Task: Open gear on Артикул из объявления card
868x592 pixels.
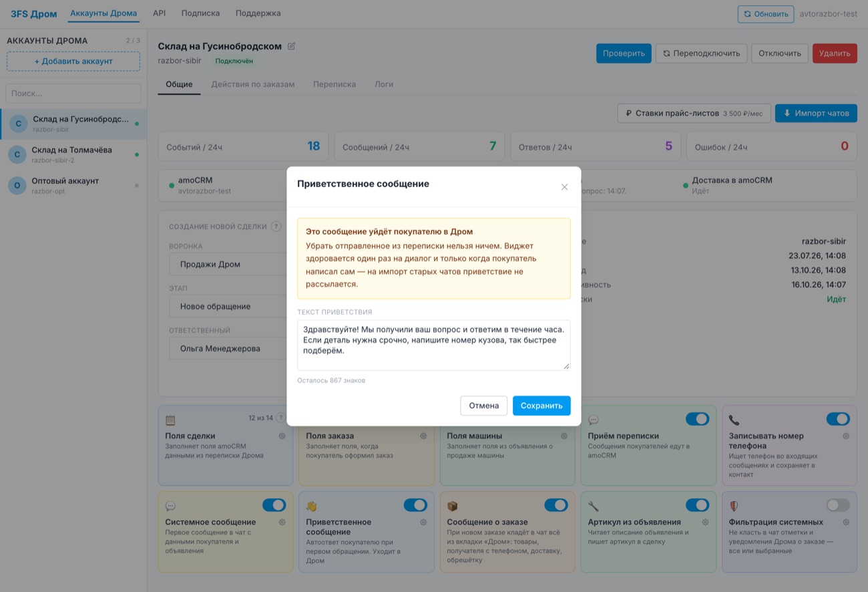Action: pos(705,522)
